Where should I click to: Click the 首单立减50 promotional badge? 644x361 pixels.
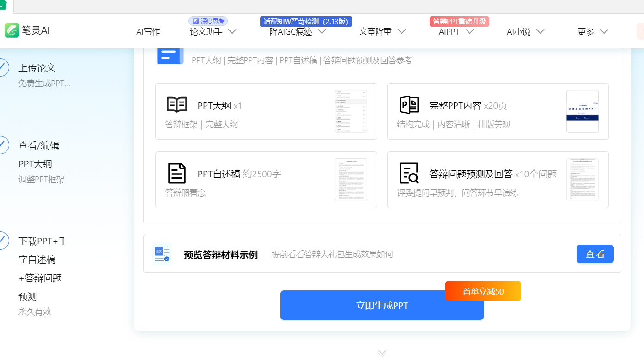coord(483,291)
